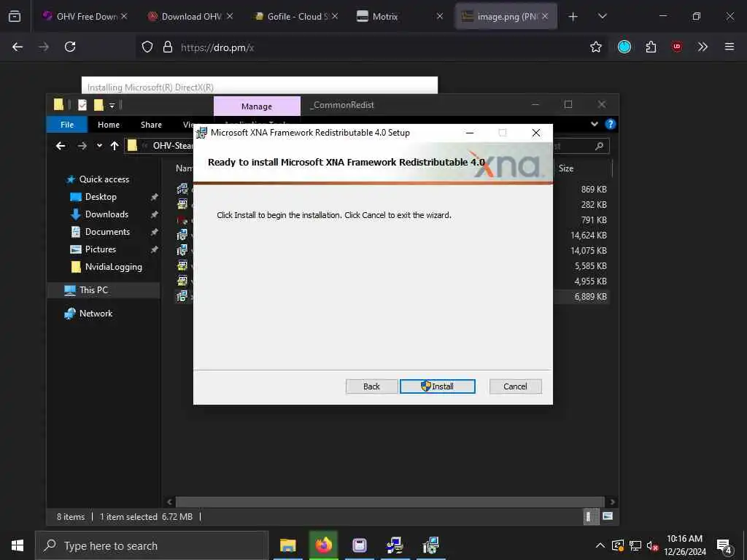Open the list all tabs dropdown
Image resolution: width=747 pixels, height=560 pixels.
(602, 17)
